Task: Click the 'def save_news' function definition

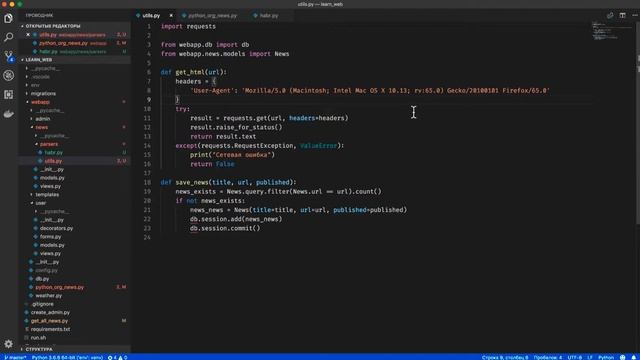Action: point(228,182)
